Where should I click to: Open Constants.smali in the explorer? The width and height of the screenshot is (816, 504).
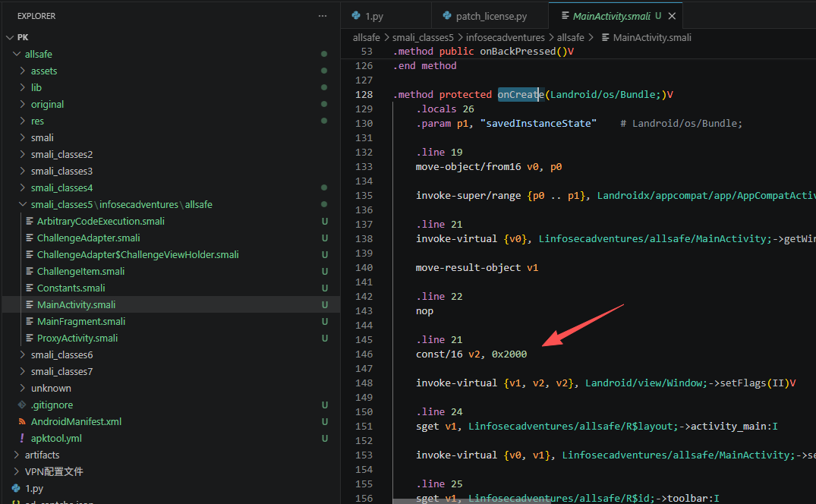[171, 288]
